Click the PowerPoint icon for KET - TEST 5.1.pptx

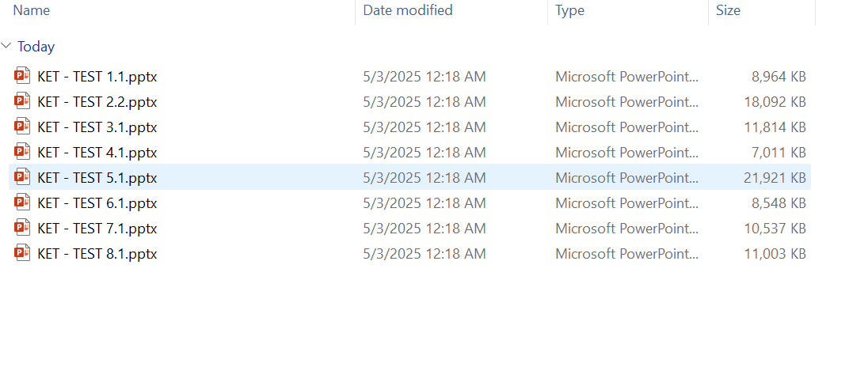click(x=21, y=178)
